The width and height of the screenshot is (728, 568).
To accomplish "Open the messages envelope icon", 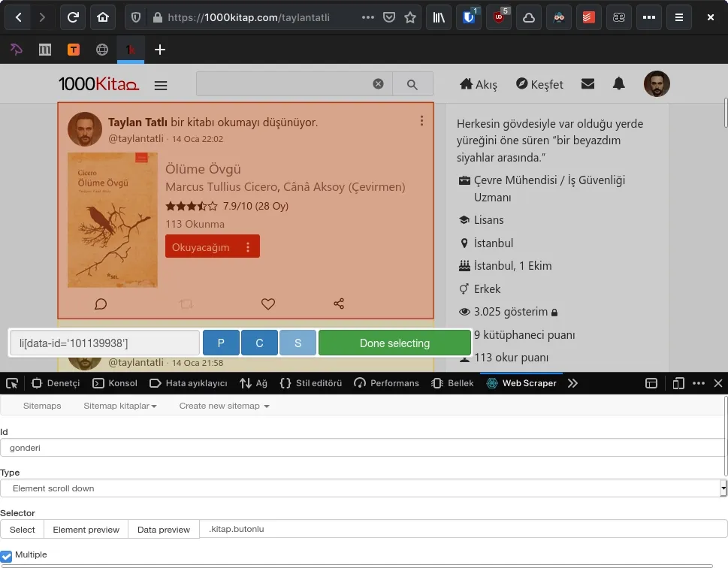I will point(588,84).
